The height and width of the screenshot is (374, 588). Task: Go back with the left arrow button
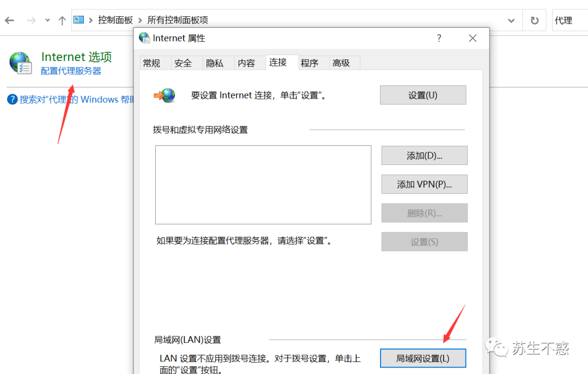(x=9, y=20)
